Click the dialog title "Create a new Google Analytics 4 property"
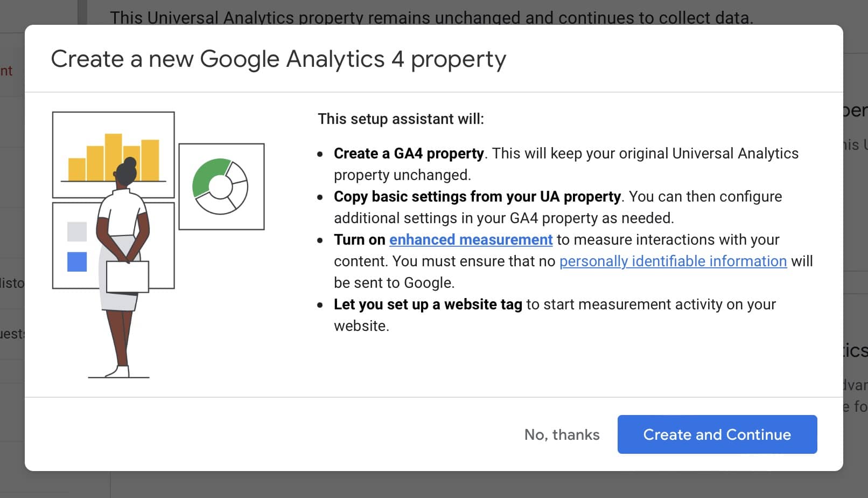 [x=278, y=59]
